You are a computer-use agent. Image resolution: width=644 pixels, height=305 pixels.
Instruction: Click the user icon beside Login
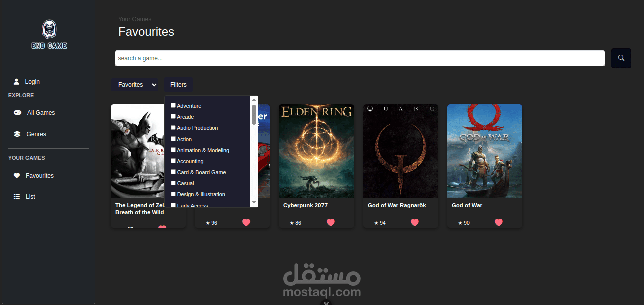point(16,81)
